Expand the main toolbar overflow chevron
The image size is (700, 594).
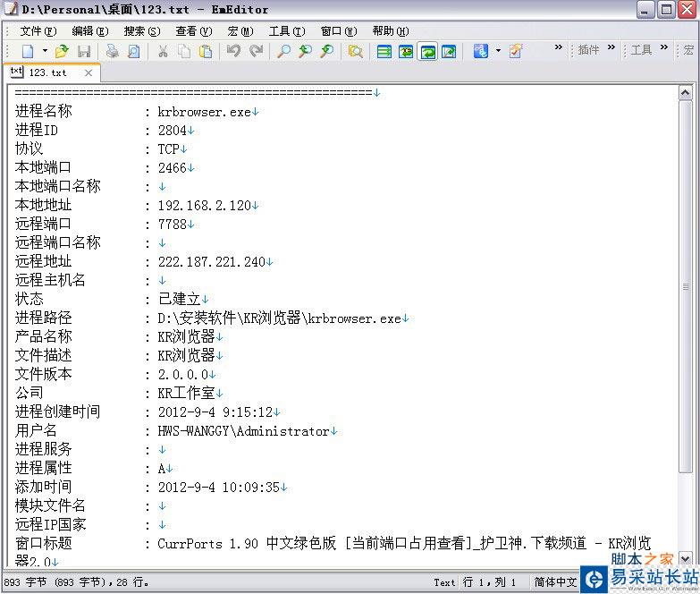(x=559, y=47)
